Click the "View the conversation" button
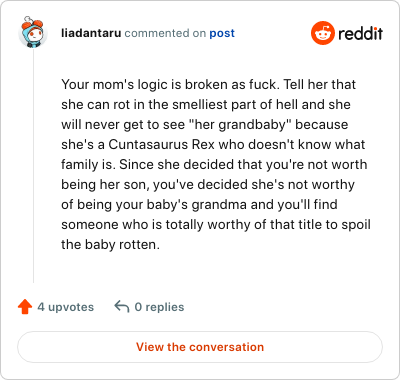The height and width of the screenshot is (380, 400). point(200,347)
